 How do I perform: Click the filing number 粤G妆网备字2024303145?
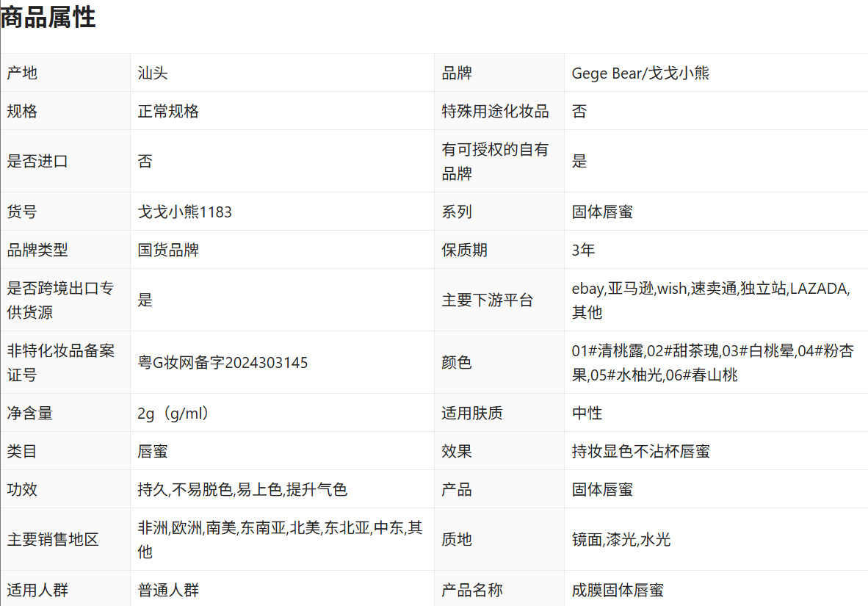pyautogui.click(x=223, y=363)
